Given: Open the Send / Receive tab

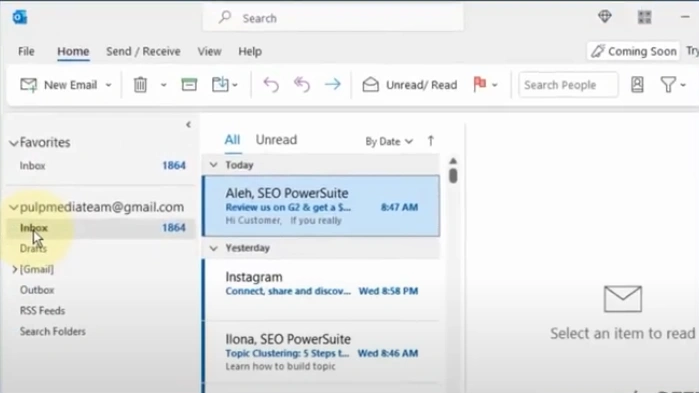Looking at the screenshot, I should coord(143,51).
